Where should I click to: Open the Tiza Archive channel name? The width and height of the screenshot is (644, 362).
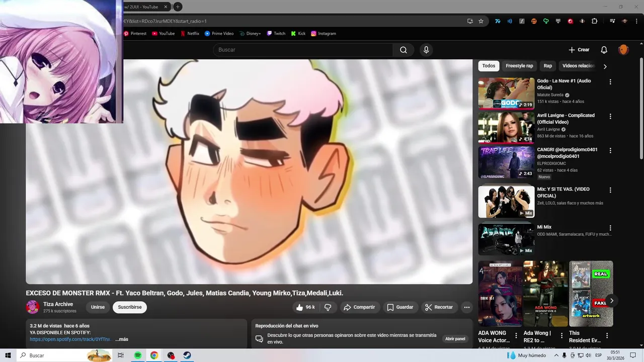[58, 304]
